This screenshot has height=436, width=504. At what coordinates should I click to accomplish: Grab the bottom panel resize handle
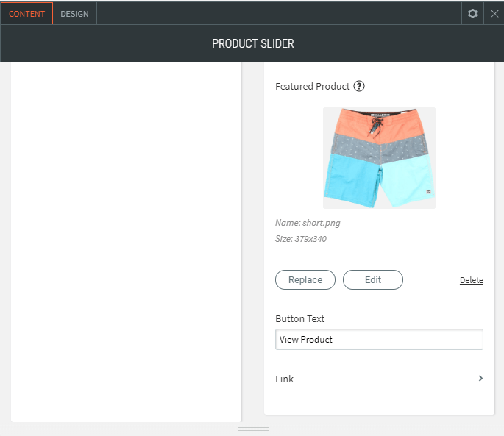[x=252, y=429]
